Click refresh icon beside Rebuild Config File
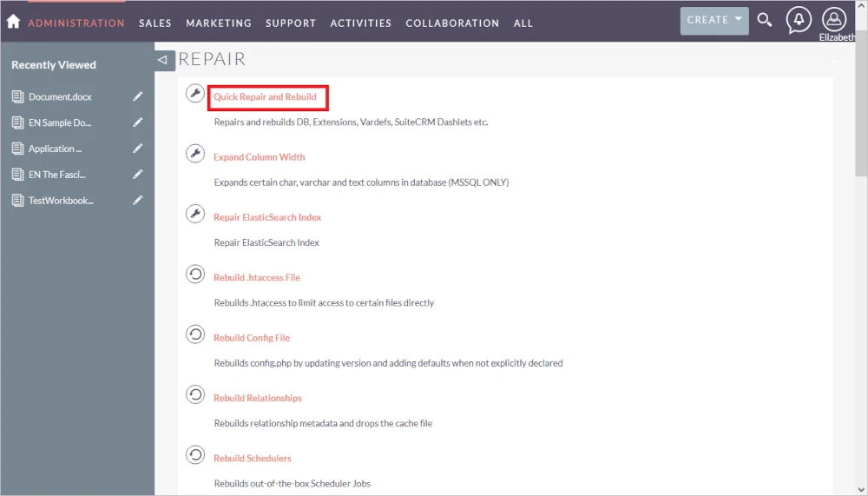This screenshot has height=496, width=868. pyautogui.click(x=194, y=334)
